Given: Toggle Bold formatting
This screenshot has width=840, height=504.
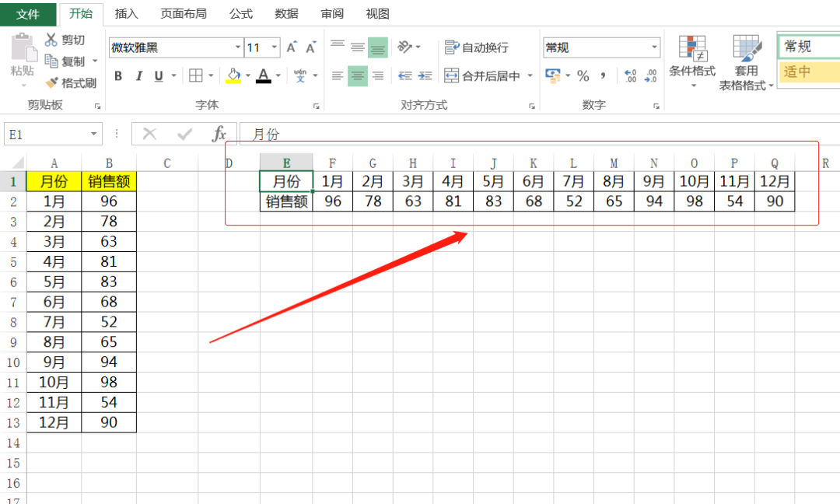Looking at the screenshot, I should (118, 76).
